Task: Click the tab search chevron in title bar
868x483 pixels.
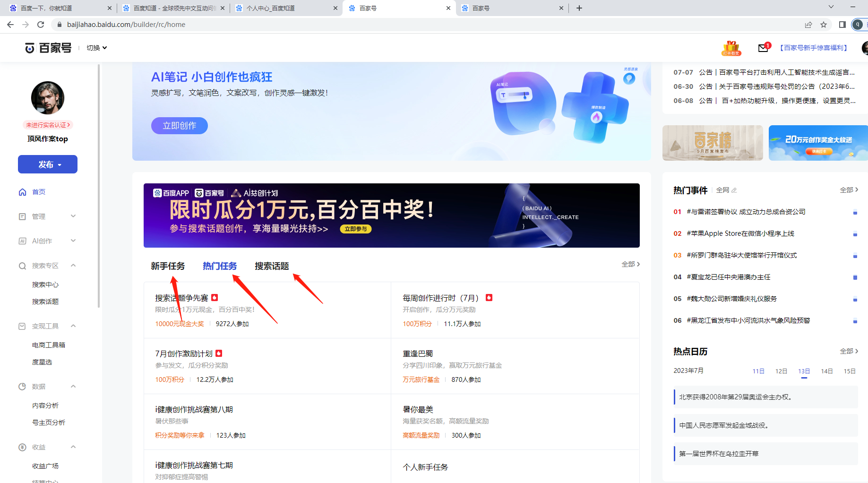Action: 831,7
